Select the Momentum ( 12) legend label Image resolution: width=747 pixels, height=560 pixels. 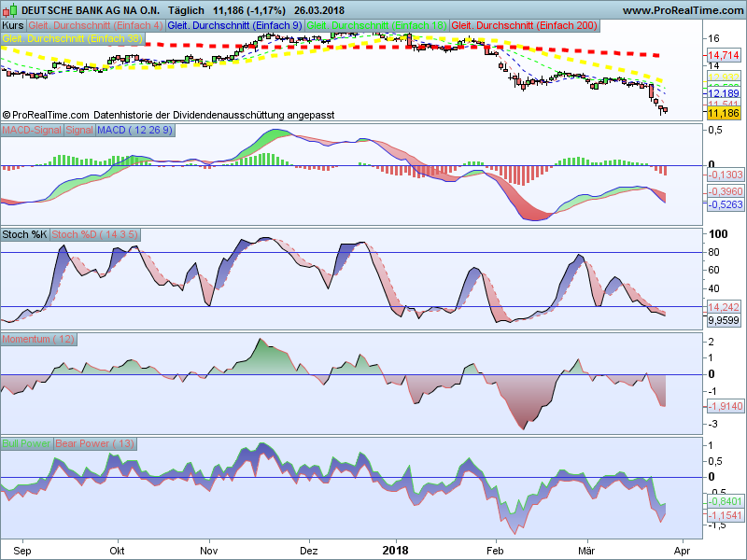click(x=38, y=340)
